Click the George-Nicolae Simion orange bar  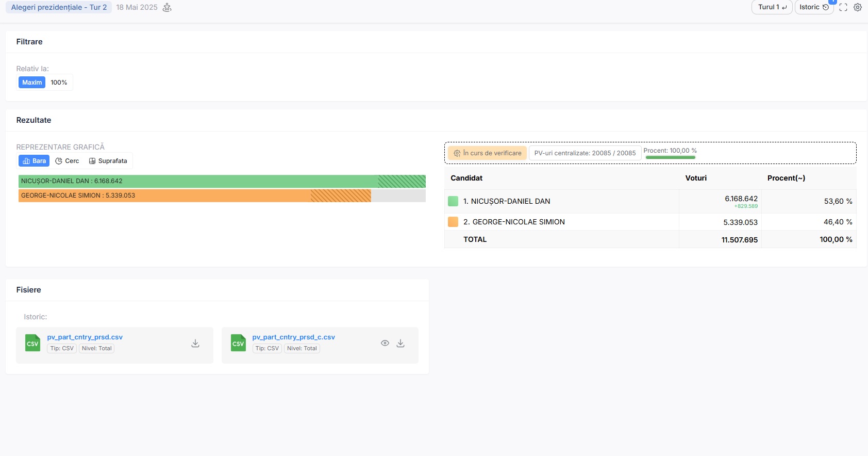click(194, 196)
